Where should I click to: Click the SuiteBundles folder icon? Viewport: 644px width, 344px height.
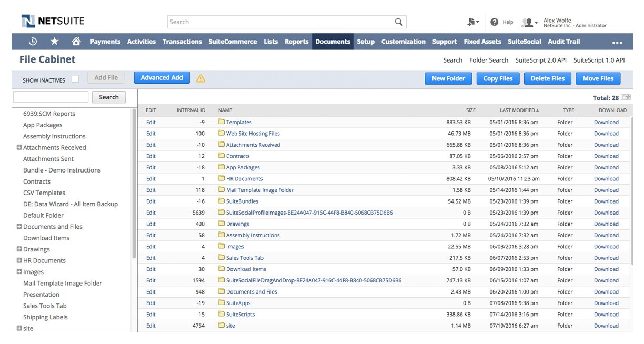click(222, 201)
